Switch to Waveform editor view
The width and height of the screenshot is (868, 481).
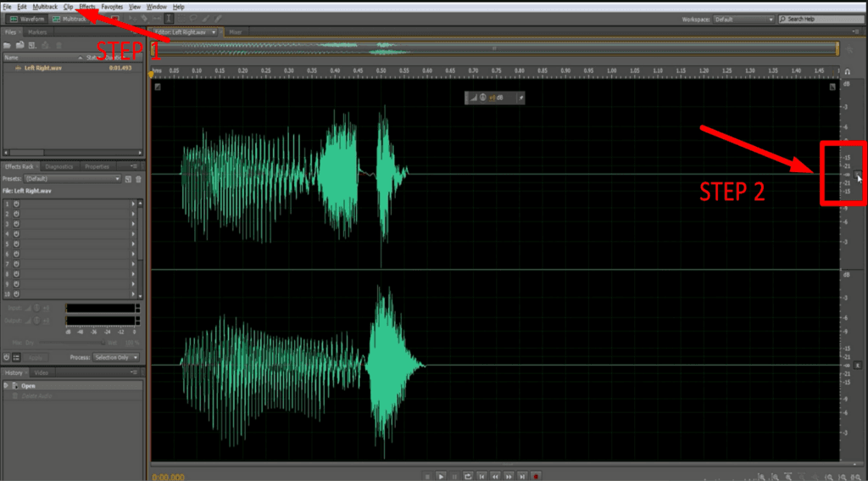point(26,19)
